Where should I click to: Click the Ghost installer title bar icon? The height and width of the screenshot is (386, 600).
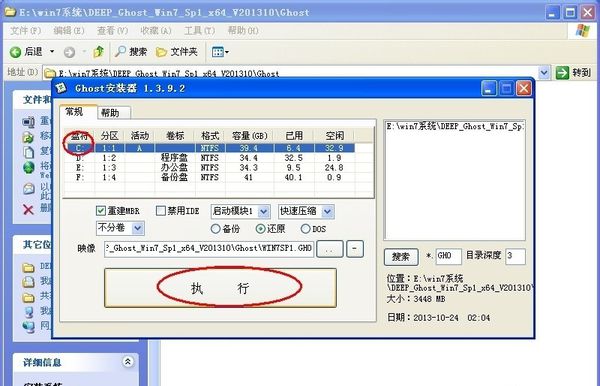pyautogui.click(x=61, y=88)
